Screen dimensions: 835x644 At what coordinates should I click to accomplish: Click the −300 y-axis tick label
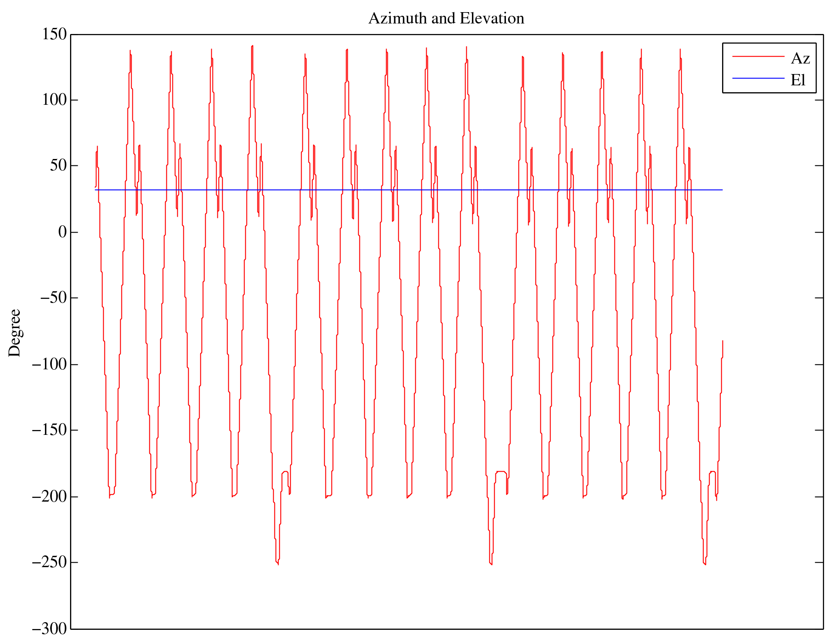(49, 629)
